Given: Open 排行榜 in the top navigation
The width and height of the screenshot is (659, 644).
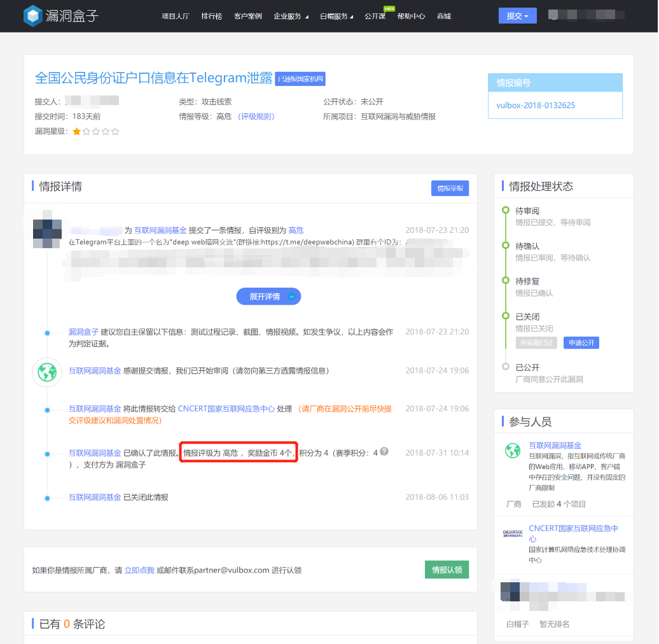Looking at the screenshot, I should pos(211,17).
